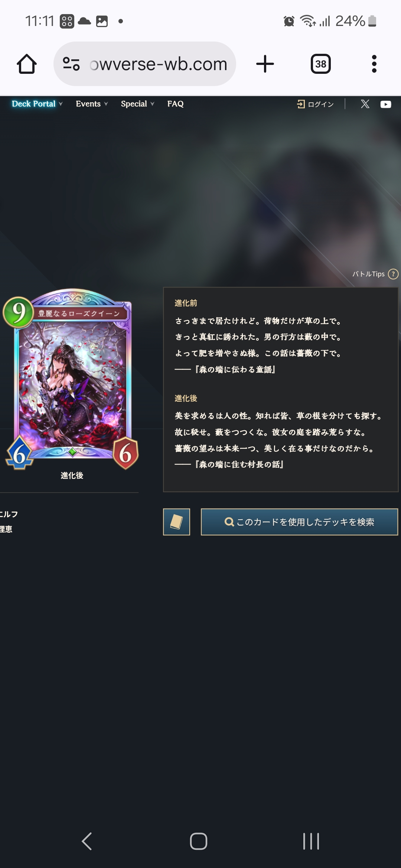Tap the site settings icon in the address bar
This screenshot has height=868, width=401.
pos(71,64)
